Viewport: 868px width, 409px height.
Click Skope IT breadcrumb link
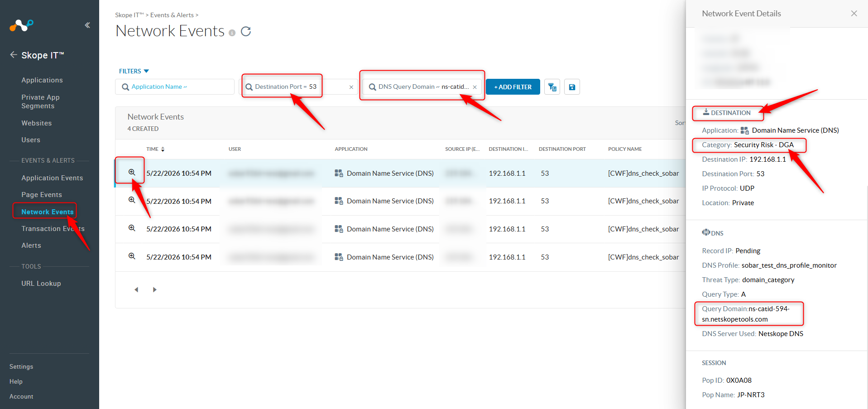tap(129, 15)
